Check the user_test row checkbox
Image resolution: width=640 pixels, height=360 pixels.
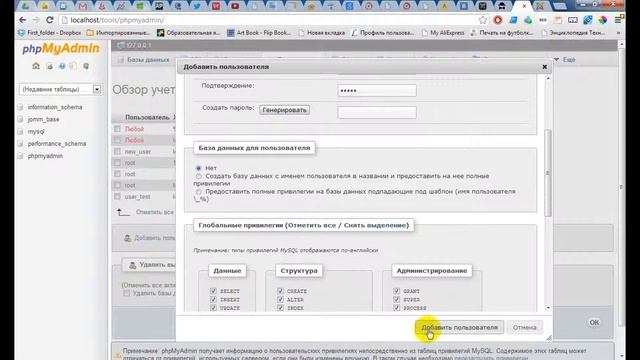[118, 196]
